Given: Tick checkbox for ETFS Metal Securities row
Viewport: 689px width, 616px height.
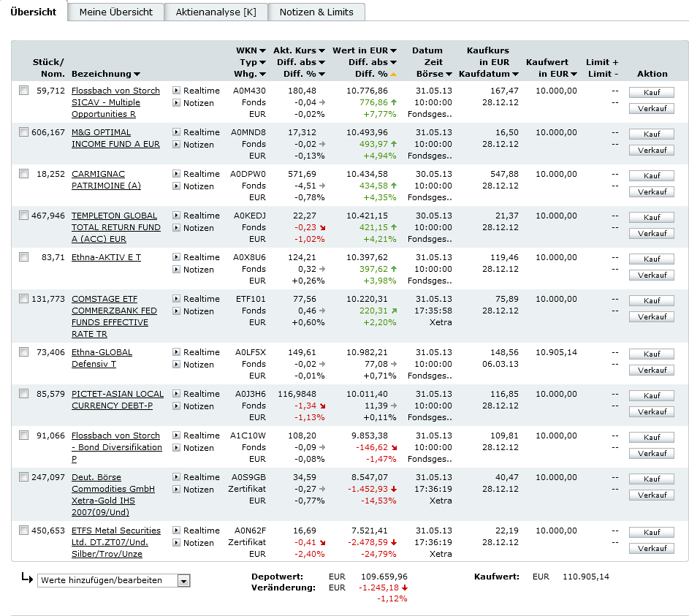Looking at the screenshot, I should [x=23, y=531].
